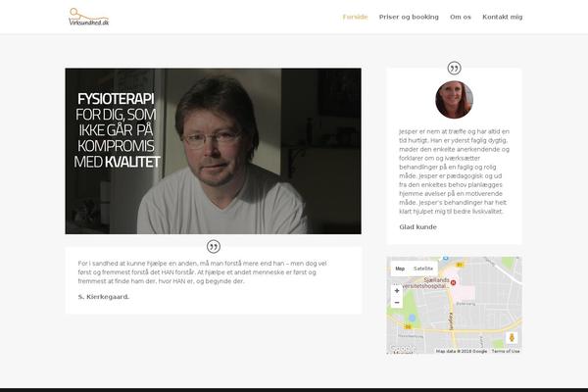
Task: Click the Glad kunde label
Action: (x=417, y=227)
